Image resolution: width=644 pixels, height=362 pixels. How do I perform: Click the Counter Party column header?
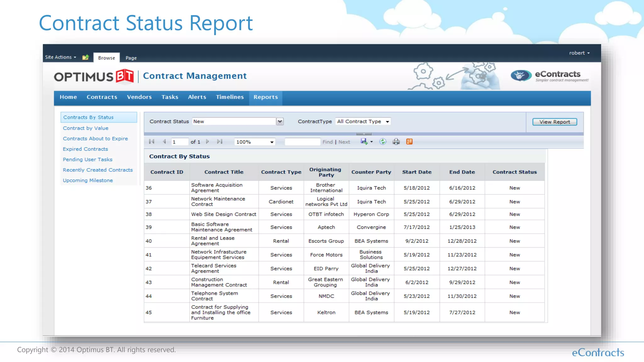pyautogui.click(x=371, y=172)
